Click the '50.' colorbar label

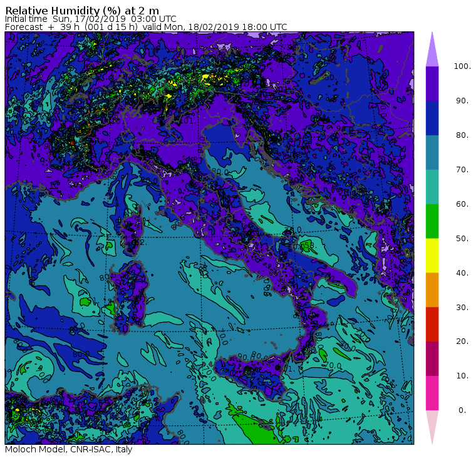(x=462, y=239)
